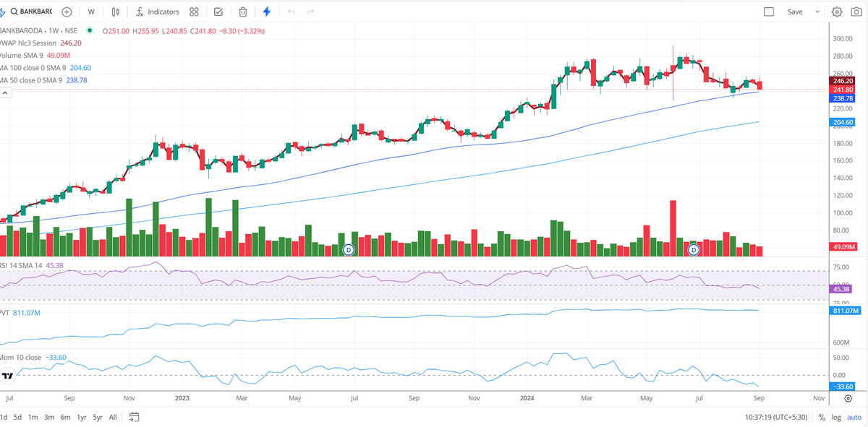Select the 5d date range

point(17,417)
